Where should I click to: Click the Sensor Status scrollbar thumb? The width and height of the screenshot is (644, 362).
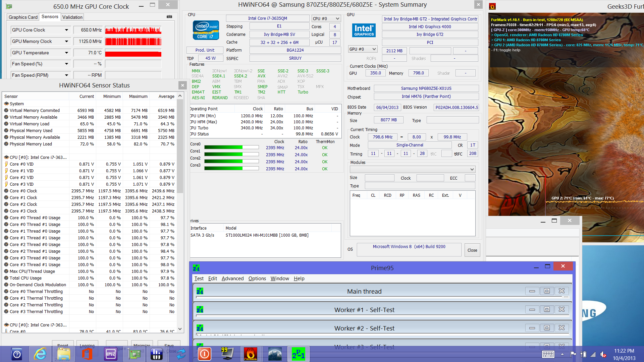[x=180, y=146]
